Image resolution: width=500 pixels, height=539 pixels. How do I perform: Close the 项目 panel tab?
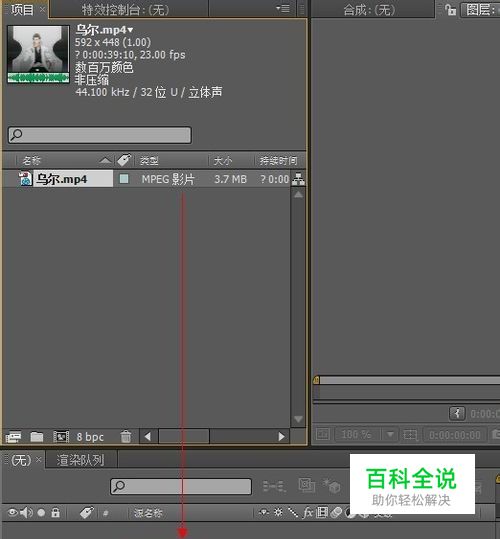click(42, 10)
